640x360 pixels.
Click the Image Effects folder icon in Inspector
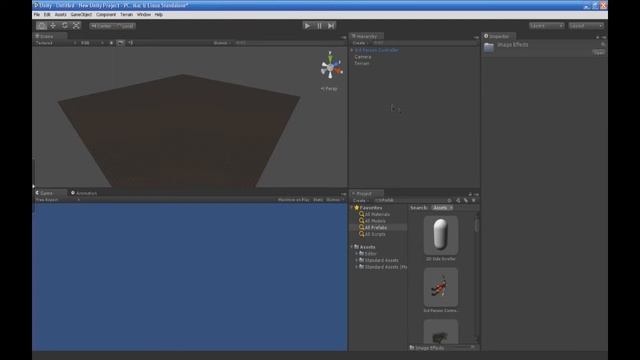(489, 47)
